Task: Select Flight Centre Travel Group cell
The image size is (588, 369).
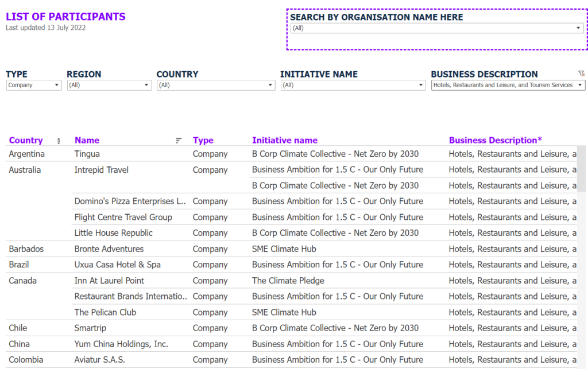Action: 123,217
